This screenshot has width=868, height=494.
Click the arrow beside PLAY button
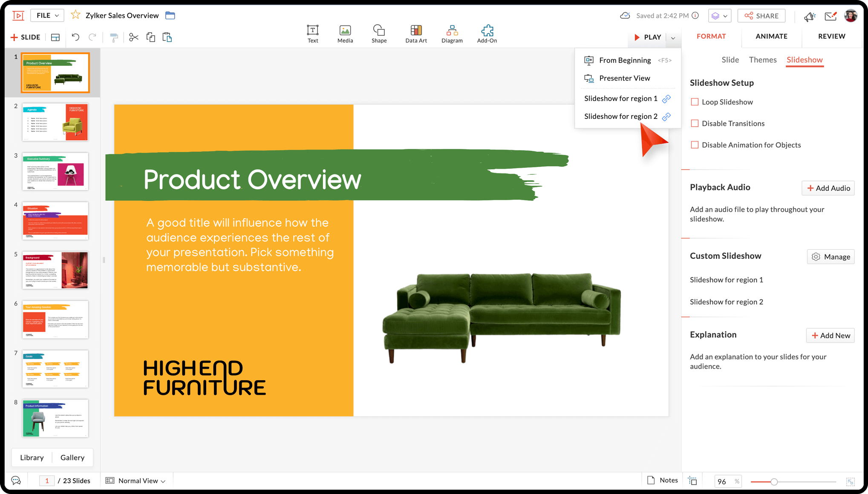673,38
